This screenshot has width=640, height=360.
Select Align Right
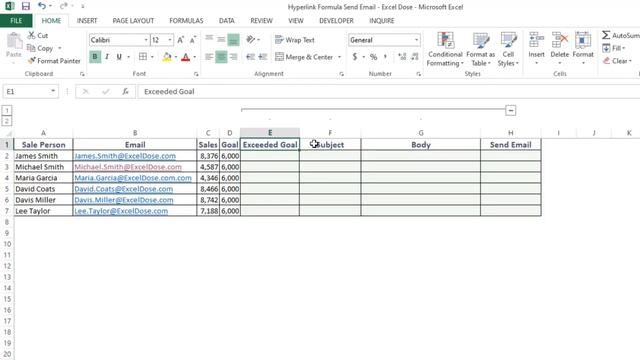tap(233, 57)
